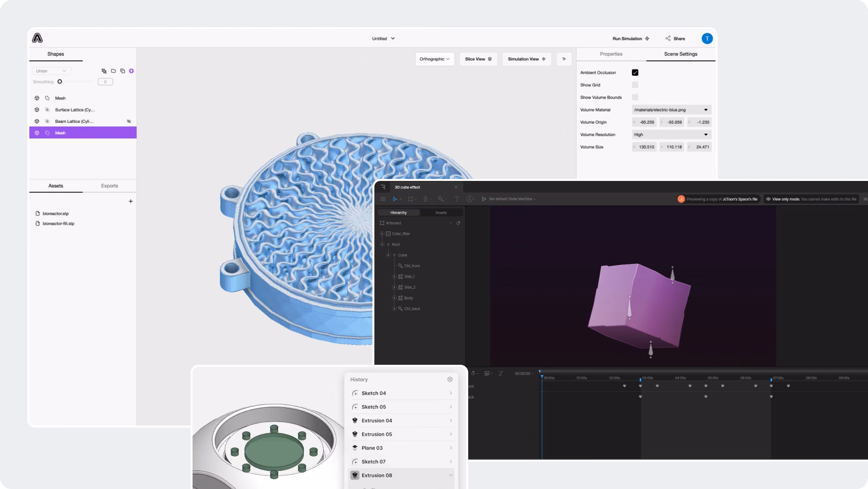The height and width of the screenshot is (489, 868).
Task: Click the Share button
Action: (675, 39)
